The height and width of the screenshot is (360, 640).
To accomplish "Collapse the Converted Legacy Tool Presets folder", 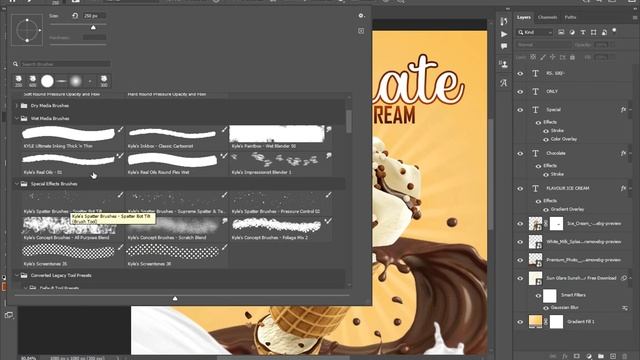I will pos(17,276).
